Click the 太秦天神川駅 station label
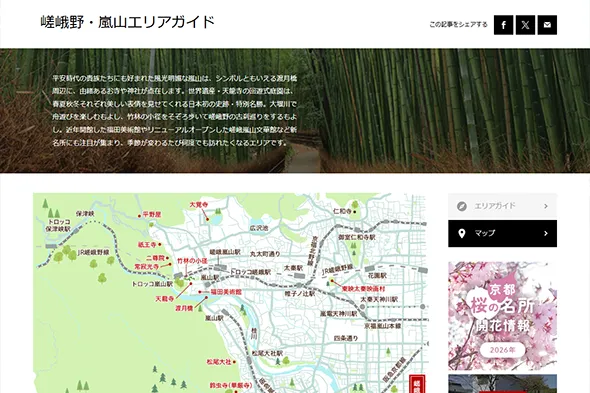 379,300
